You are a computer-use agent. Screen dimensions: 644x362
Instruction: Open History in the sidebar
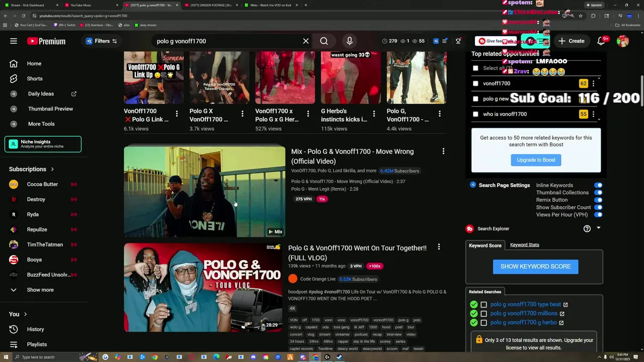35,329
